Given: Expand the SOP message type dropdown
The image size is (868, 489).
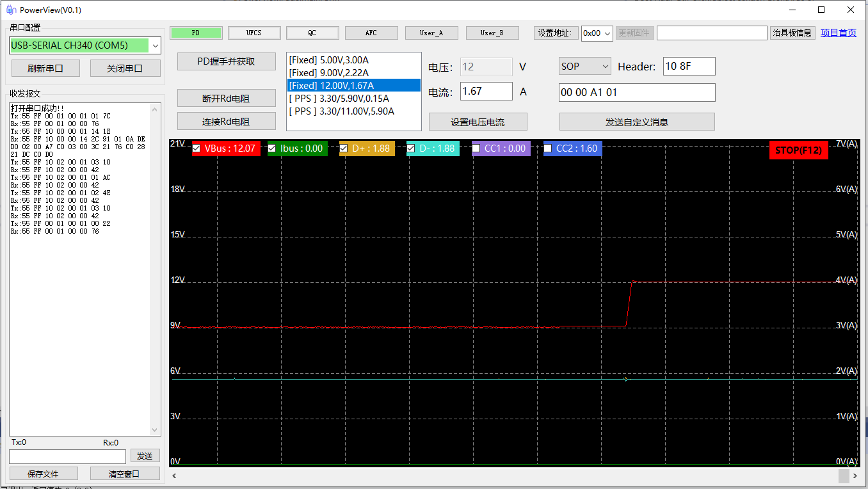Looking at the screenshot, I should coord(606,67).
